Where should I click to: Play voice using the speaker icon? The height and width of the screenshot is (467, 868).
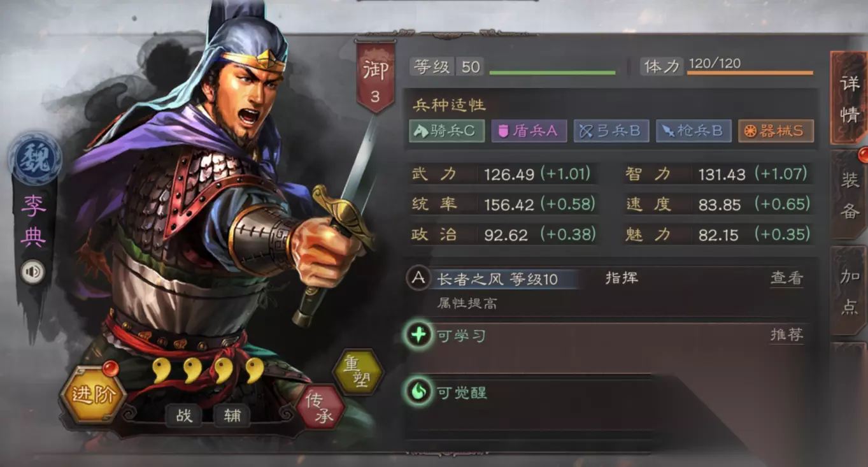[32, 272]
